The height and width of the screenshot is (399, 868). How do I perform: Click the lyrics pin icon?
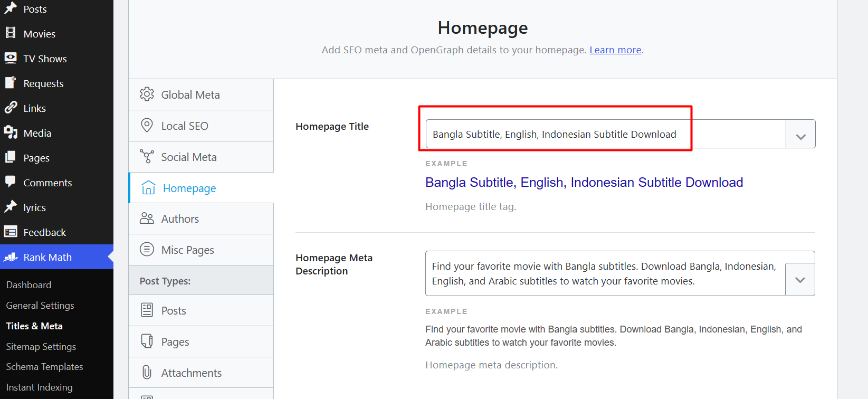(x=11, y=207)
